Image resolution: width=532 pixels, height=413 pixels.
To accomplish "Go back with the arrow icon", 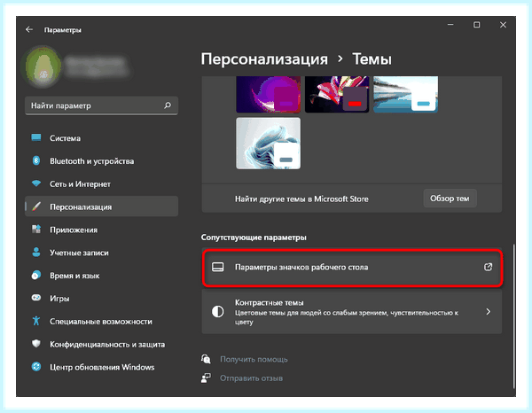I will click(x=29, y=29).
